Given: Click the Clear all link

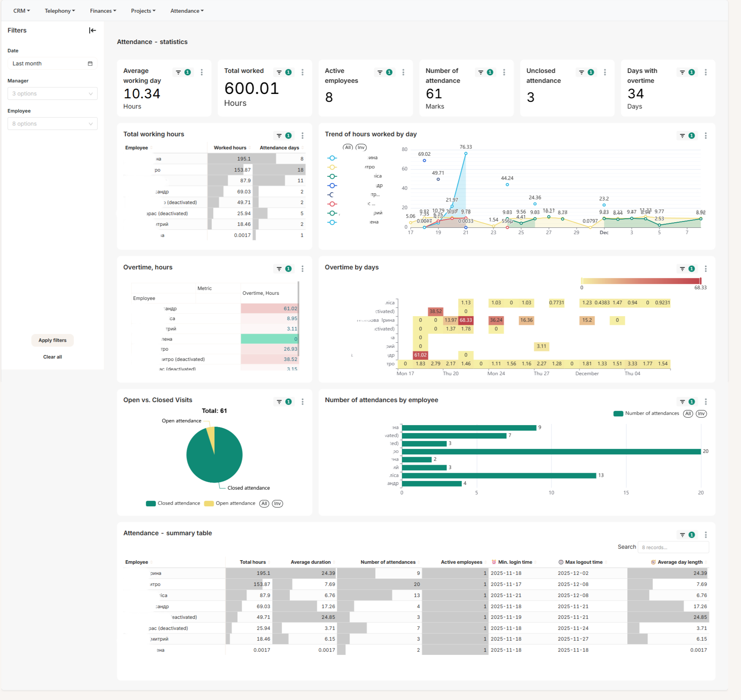Looking at the screenshot, I should 52,357.
